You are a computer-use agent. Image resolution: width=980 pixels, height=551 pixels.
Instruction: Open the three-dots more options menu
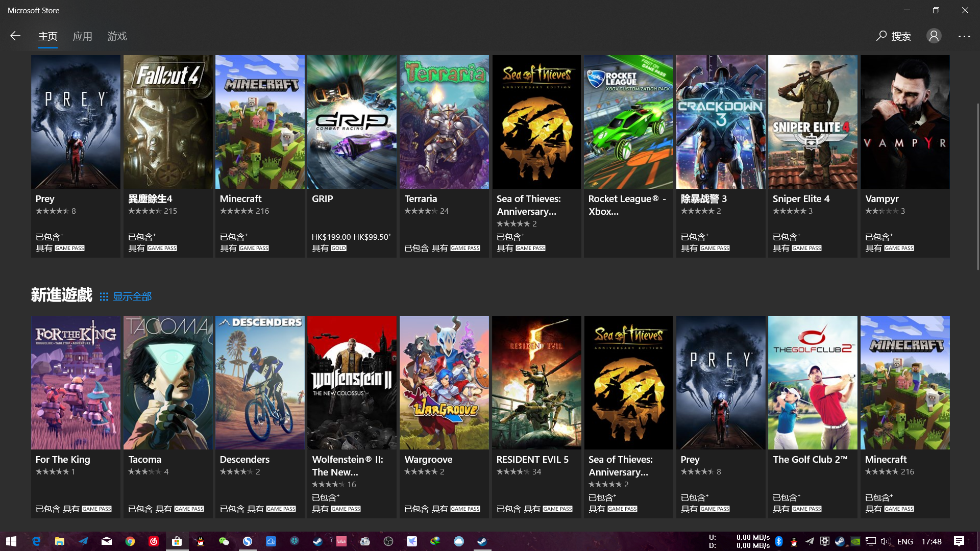tap(964, 36)
